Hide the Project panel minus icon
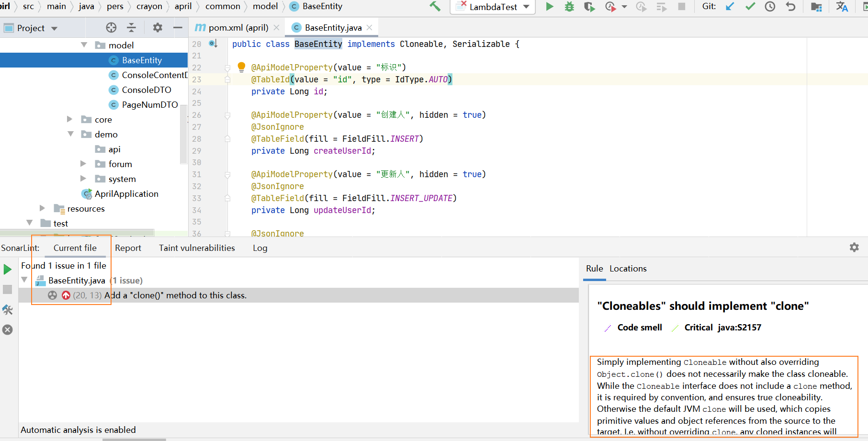 pos(178,28)
